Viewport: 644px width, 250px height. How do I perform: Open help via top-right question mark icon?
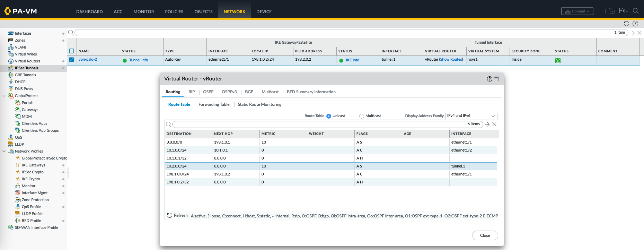635,24
